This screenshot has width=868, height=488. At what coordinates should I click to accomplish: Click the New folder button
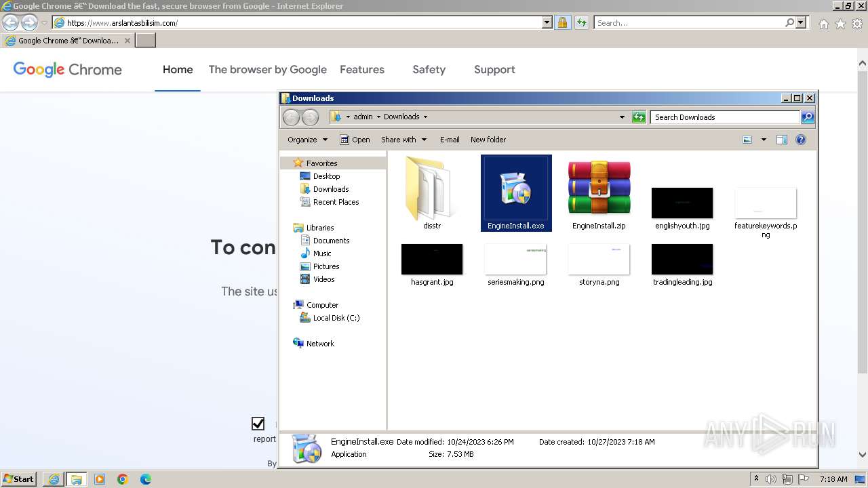[488, 140]
